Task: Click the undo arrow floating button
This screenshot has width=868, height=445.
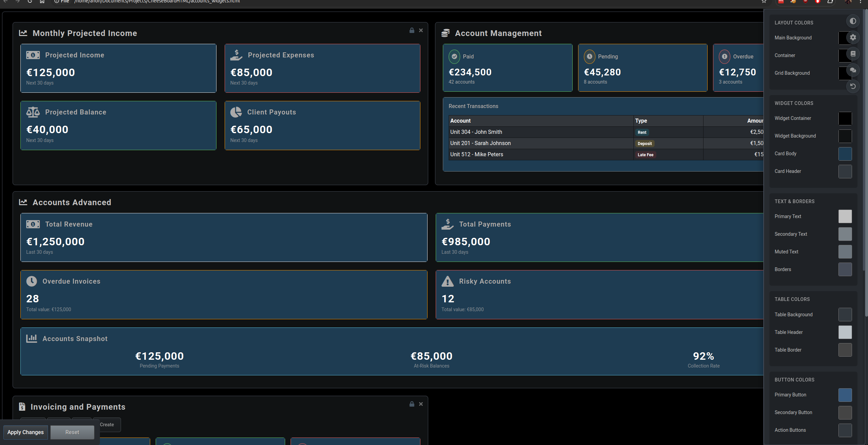Action: click(853, 86)
